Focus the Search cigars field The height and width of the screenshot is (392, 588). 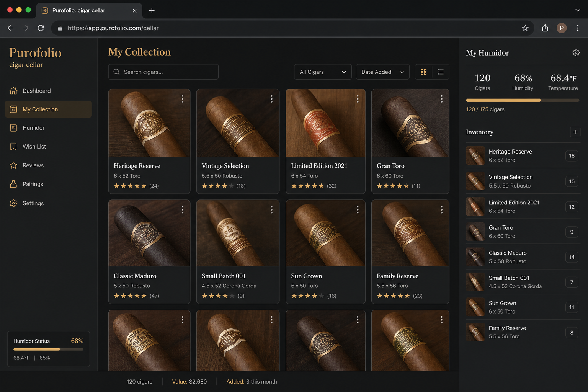(x=163, y=72)
